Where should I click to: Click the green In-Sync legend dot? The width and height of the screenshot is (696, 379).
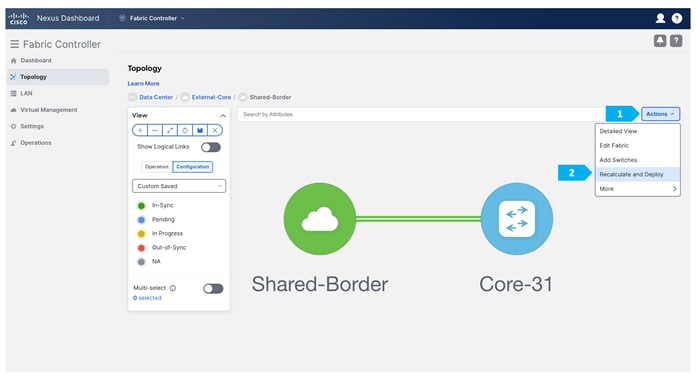[x=141, y=205]
